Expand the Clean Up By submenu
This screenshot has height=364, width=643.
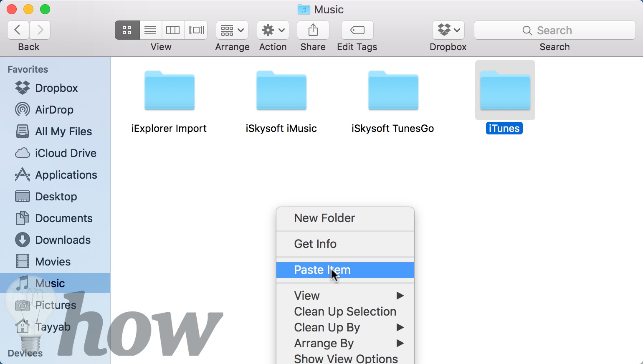tap(345, 327)
